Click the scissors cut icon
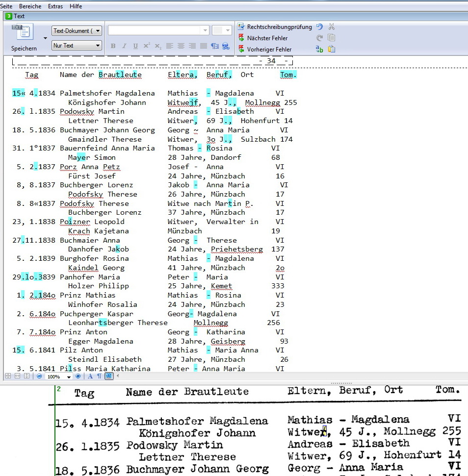This screenshot has height=476, width=468. coord(332,27)
